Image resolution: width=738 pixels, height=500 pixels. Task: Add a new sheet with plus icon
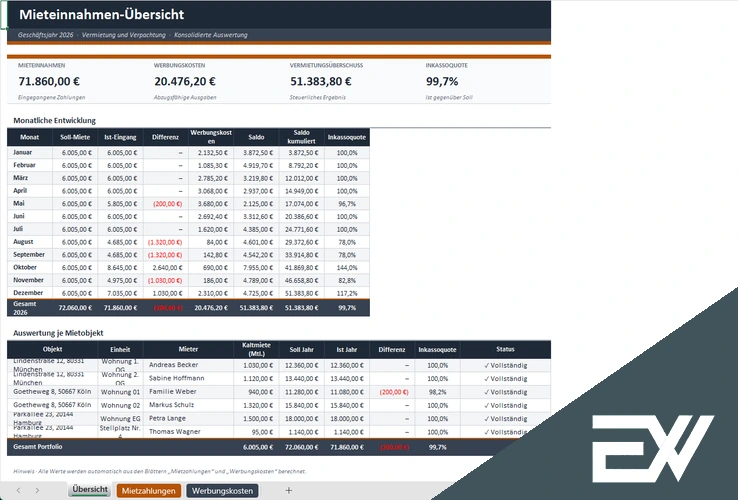[x=289, y=491]
